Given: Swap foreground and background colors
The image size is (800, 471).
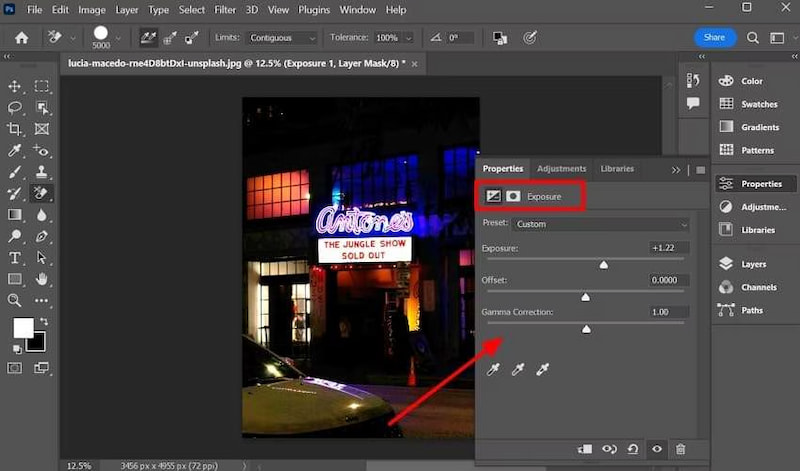Looking at the screenshot, I should pyautogui.click(x=44, y=321).
